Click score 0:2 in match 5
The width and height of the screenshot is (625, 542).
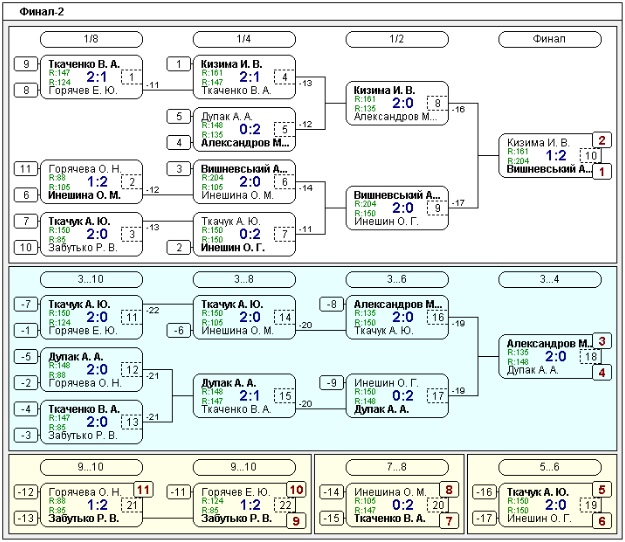[250, 129]
